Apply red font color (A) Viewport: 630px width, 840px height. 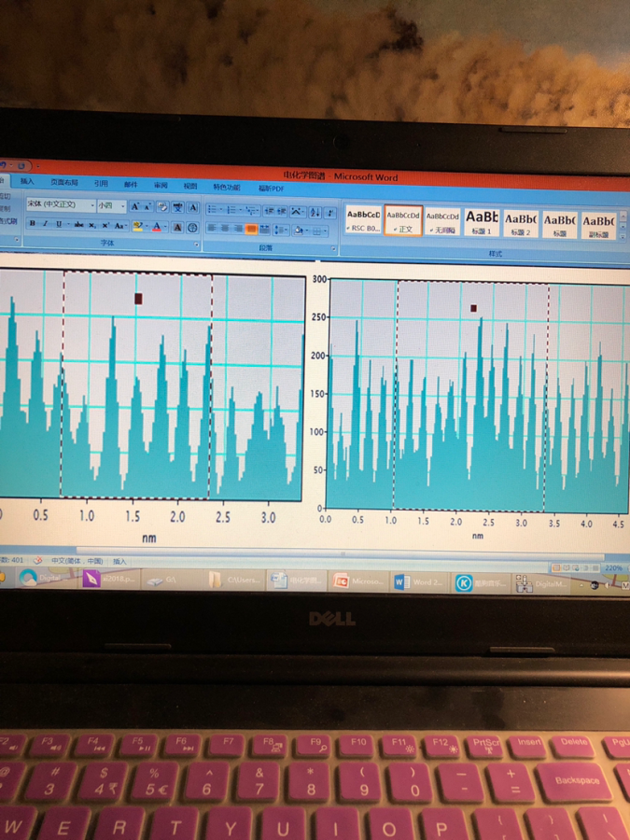pyautogui.click(x=157, y=227)
